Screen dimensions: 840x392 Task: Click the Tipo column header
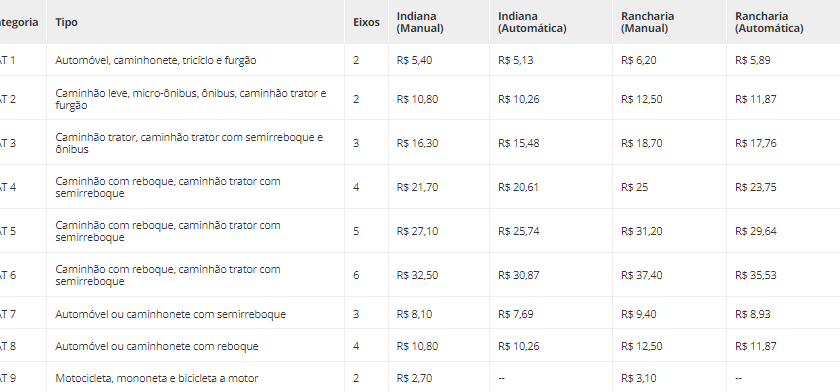66,22
